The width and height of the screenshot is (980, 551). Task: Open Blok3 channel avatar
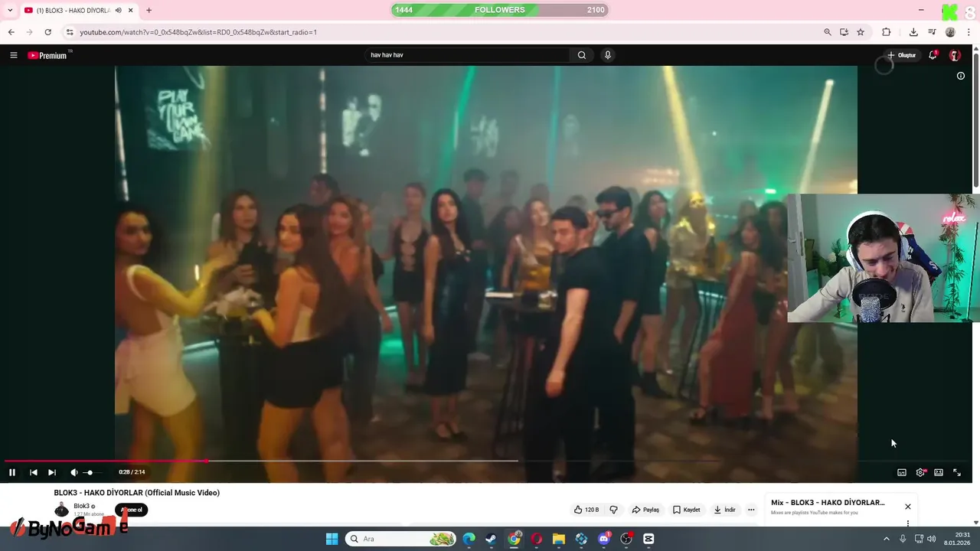tap(61, 510)
